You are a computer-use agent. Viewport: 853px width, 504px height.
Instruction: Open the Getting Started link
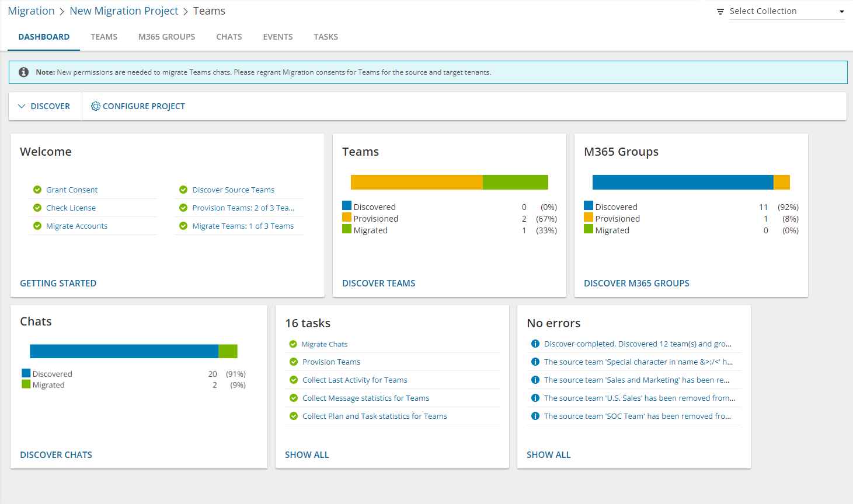click(58, 283)
